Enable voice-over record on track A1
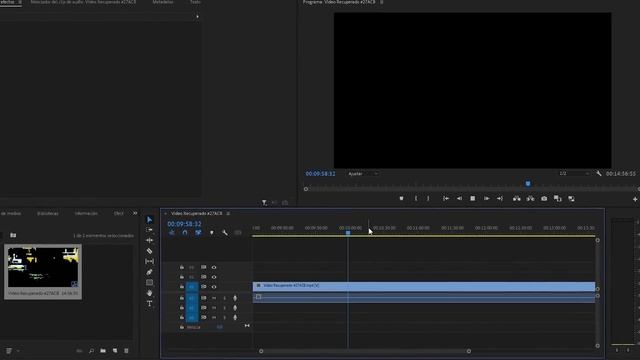The width and height of the screenshot is (640, 360). pyautogui.click(x=235, y=298)
